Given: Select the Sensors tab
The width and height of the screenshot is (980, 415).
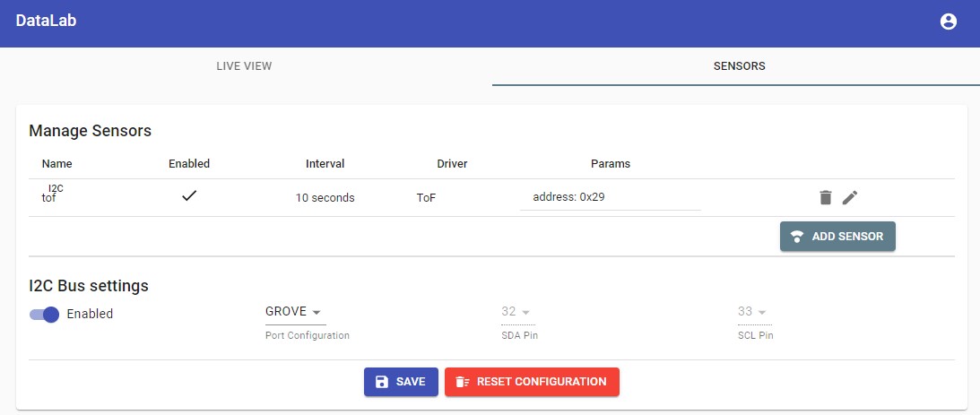Looking at the screenshot, I should [x=739, y=66].
